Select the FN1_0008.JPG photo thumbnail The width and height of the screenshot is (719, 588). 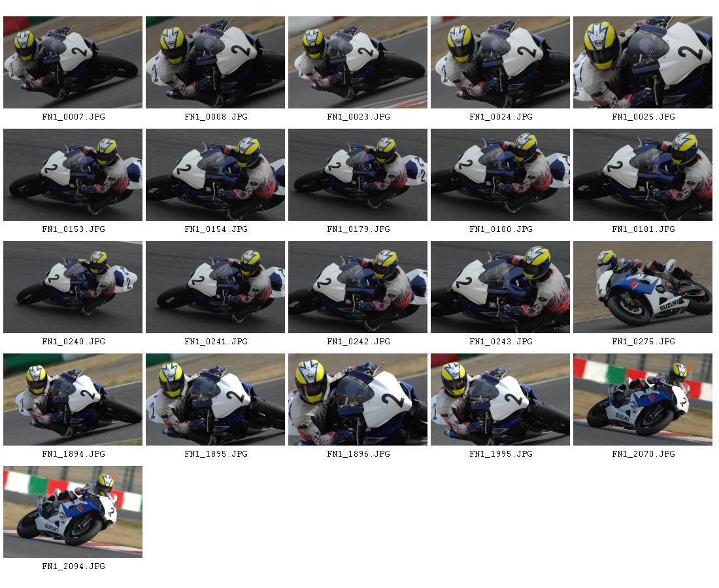216,62
